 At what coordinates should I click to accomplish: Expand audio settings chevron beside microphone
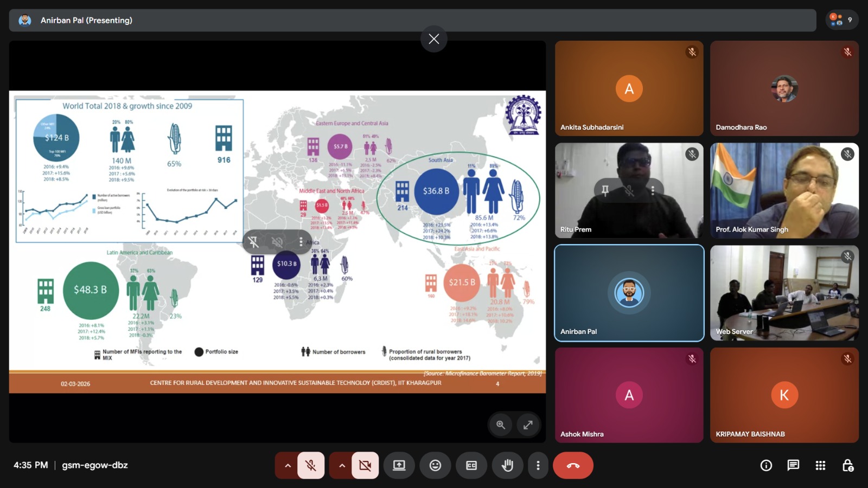coord(288,465)
